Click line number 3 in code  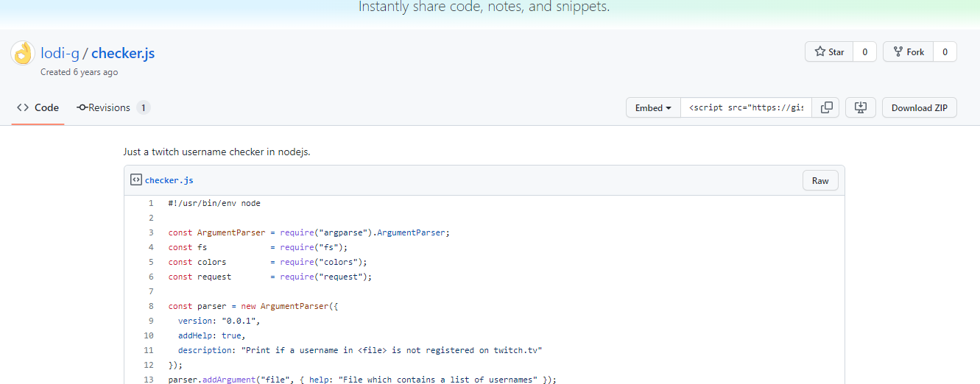point(150,232)
